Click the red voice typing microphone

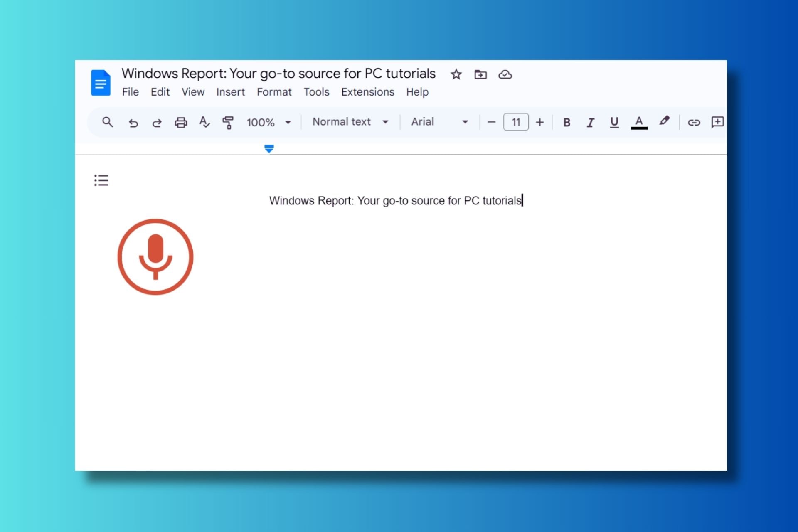tap(155, 257)
